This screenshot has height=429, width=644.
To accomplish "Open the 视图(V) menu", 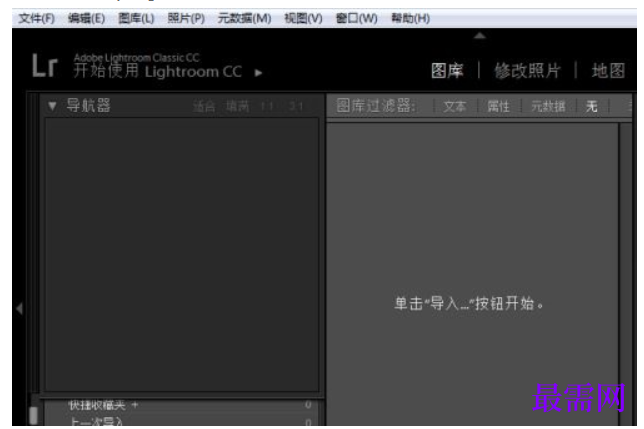I will (303, 18).
